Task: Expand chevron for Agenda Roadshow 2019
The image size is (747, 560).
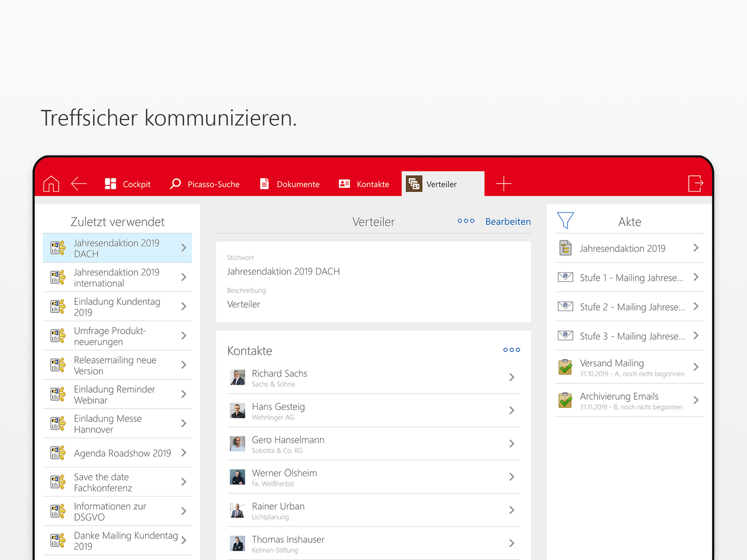Action: click(x=184, y=453)
